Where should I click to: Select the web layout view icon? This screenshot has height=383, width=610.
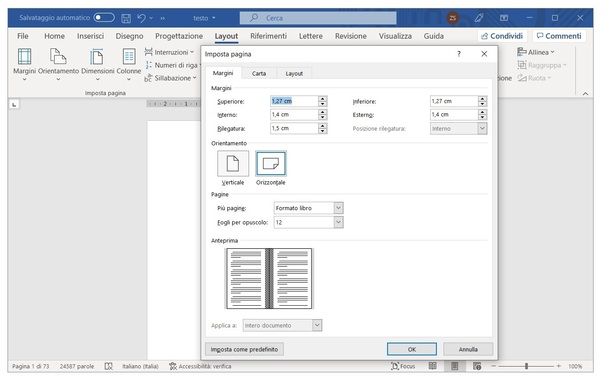pos(477,366)
